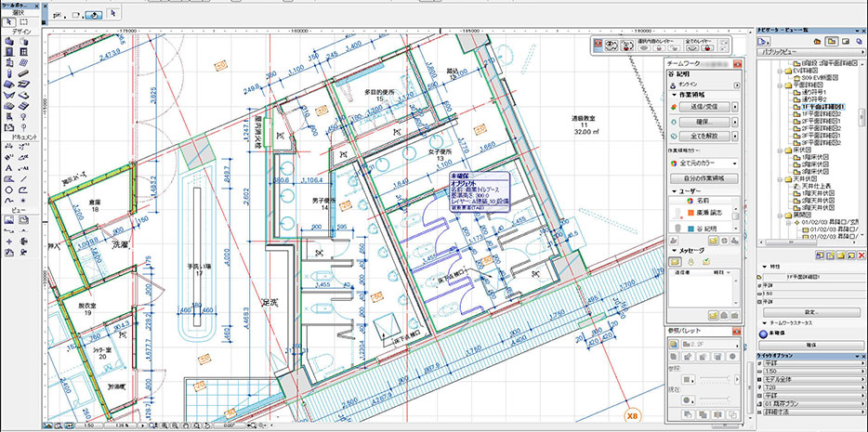This screenshot has height=432, width=868.
Task: Click the 送信/受信 button
Action: coord(704,107)
